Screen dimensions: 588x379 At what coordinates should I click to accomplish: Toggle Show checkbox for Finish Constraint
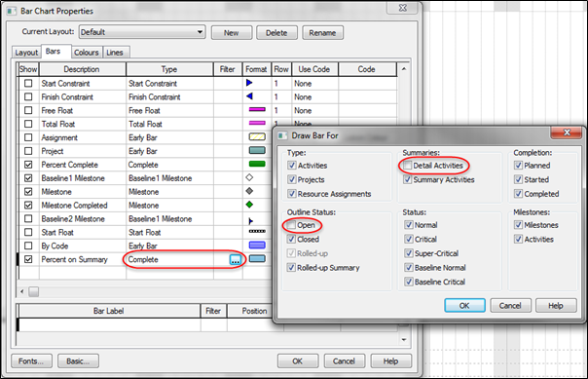(28, 96)
